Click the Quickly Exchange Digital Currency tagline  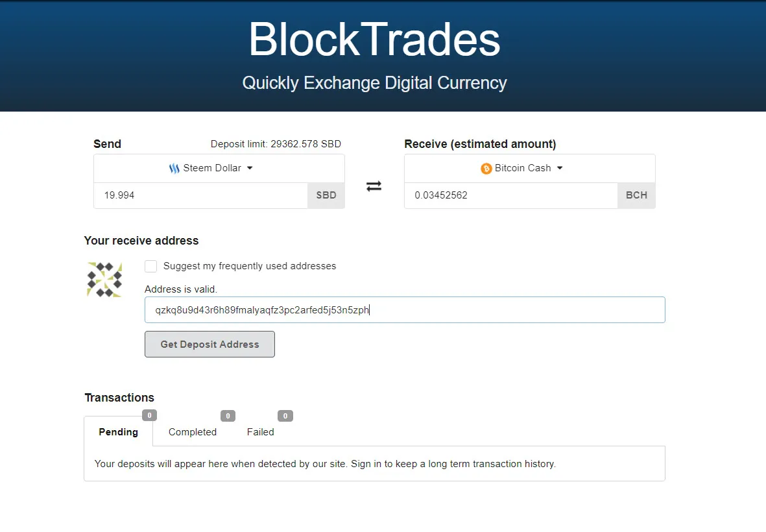pyautogui.click(x=375, y=83)
